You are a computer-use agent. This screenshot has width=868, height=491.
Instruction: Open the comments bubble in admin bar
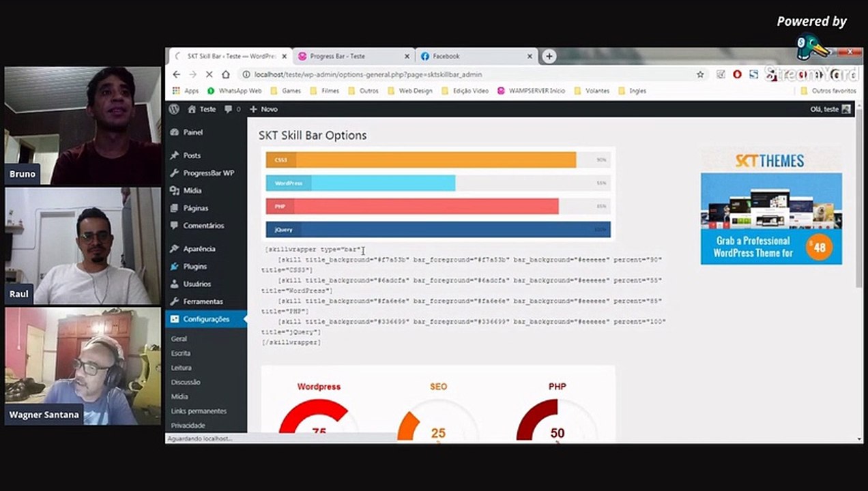[x=232, y=109]
